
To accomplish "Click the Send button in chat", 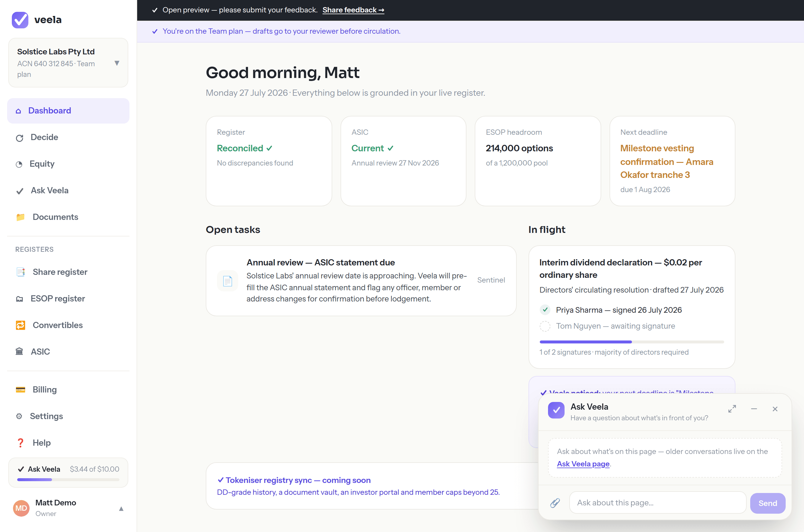I will click(x=767, y=503).
